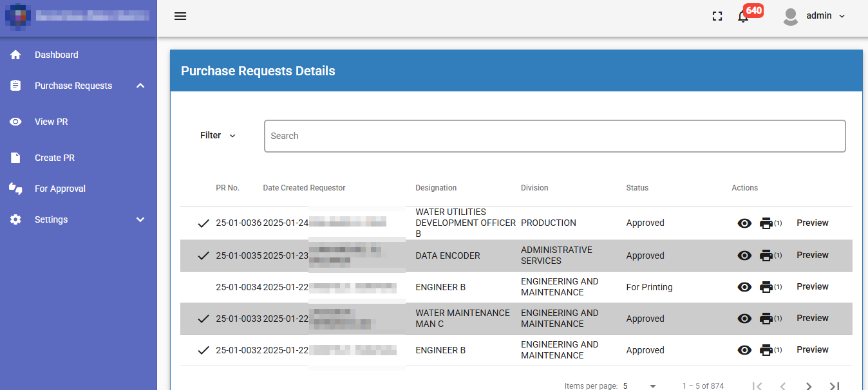Screen dimensions: 868x390
Task: Click Preview for PR 25-01-0034
Action: 812,286
